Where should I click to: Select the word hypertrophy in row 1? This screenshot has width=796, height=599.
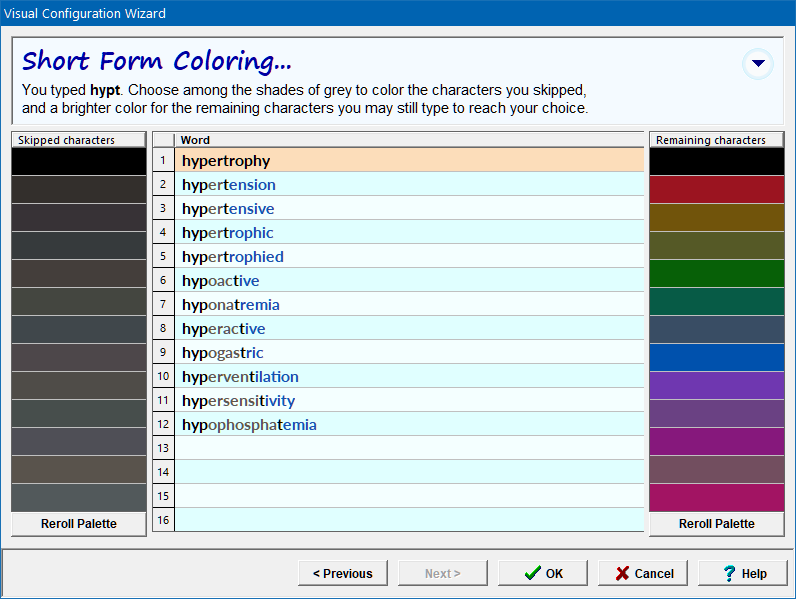(226, 161)
